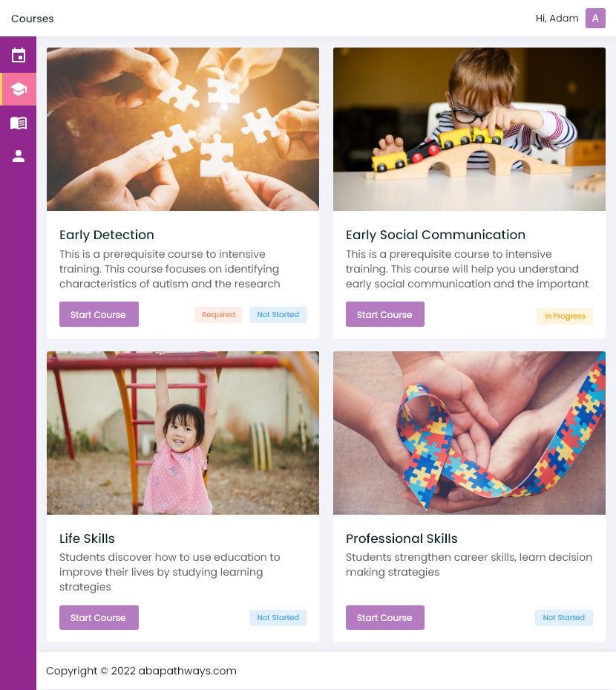616x690 pixels.
Task: Click the Not Started badge on Life Skills
Action: (278, 618)
